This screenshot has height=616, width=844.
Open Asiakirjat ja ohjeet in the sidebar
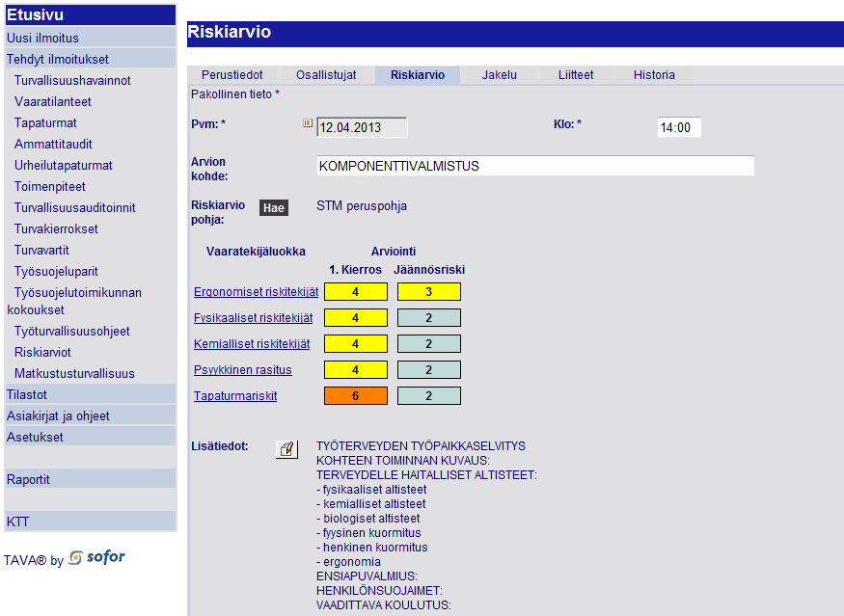[x=91, y=415]
